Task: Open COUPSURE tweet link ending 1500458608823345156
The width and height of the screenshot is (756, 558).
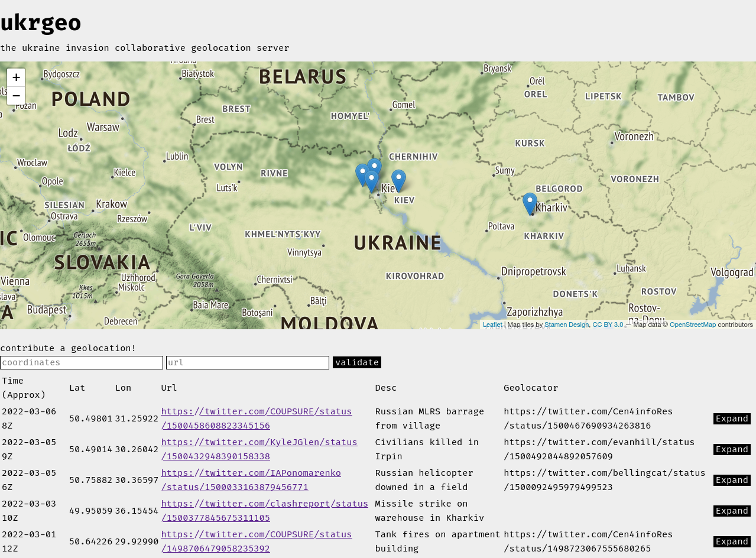Action: tap(257, 418)
